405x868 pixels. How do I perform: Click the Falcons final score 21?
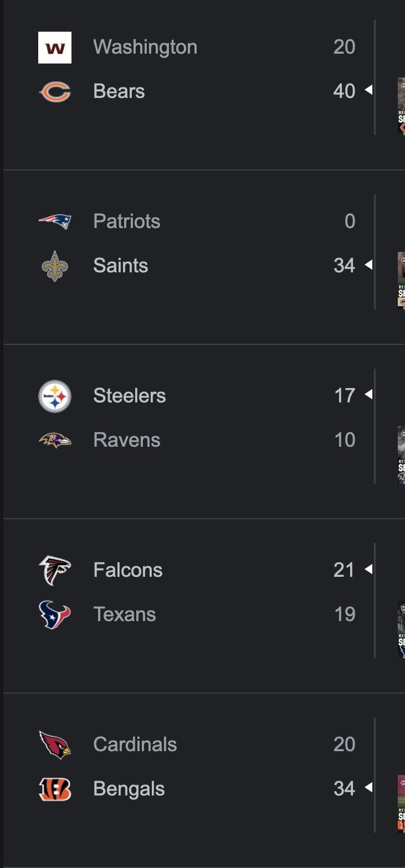coord(344,570)
